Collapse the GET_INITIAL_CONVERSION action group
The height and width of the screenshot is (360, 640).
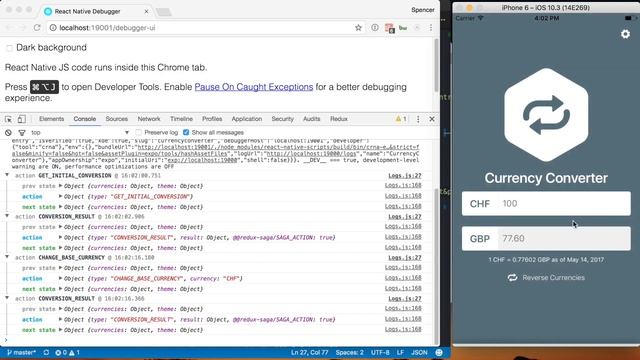[7, 175]
